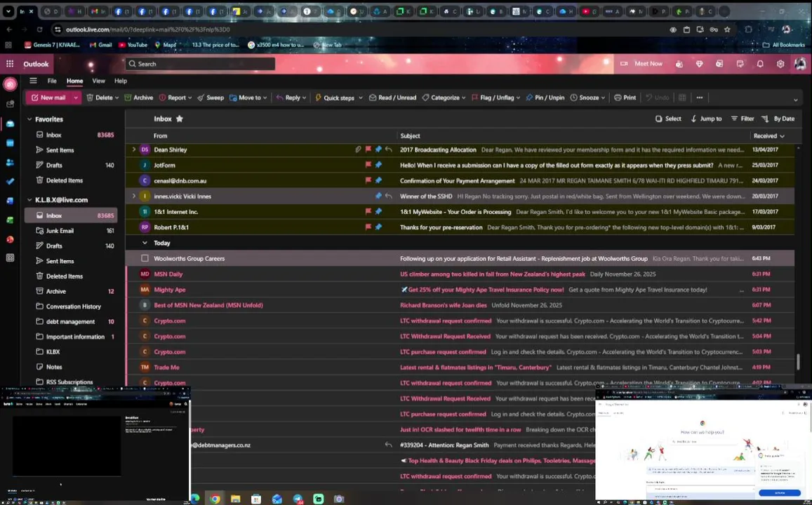Screen dimensions: 812x505
Task: Click the message list vertical scrollbar
Action: [798, 362]
